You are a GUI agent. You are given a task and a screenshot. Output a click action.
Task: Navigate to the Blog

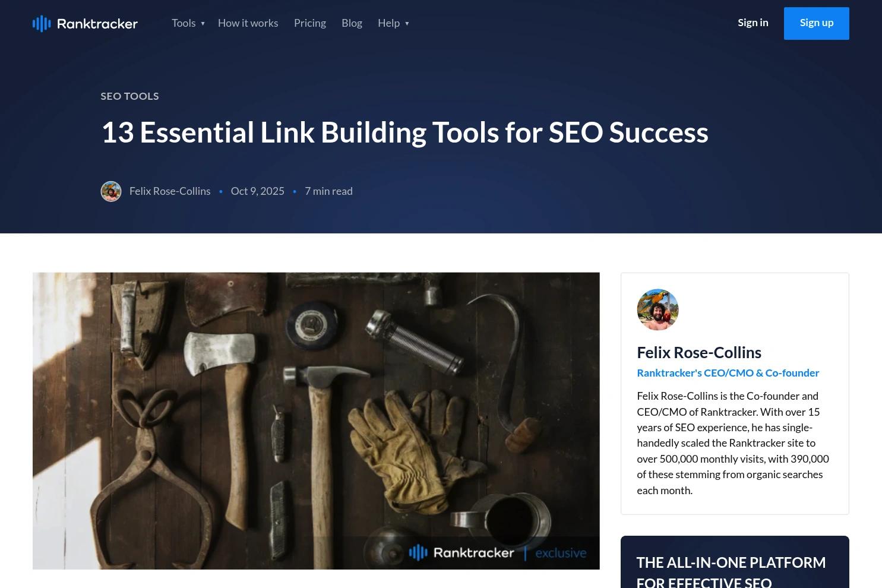pyautogui.click(x=352, y=23)
